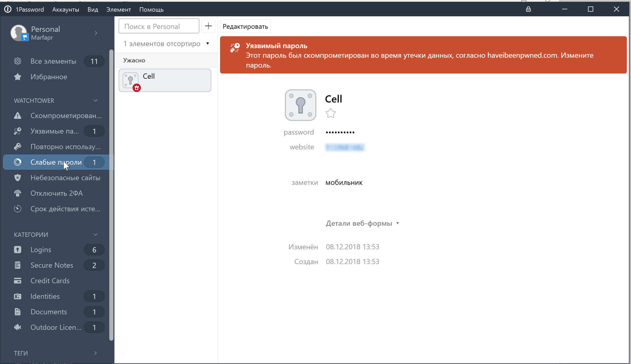
Task: Click the lock icon in title bar
Action: 528,9
